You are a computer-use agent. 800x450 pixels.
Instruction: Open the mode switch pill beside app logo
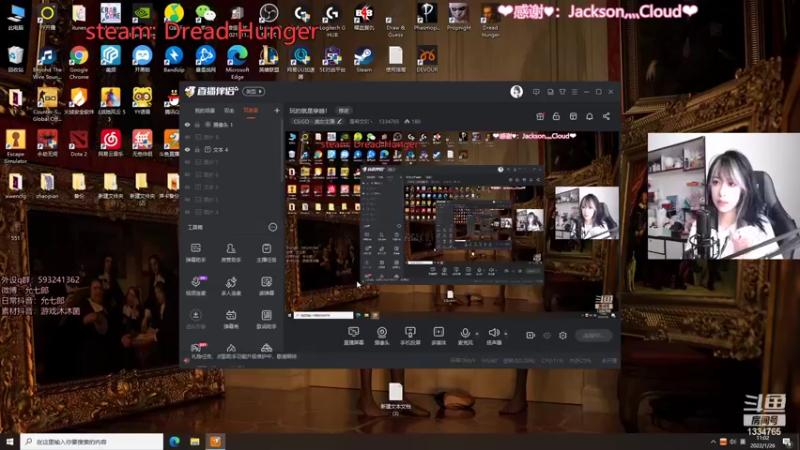[x=254, y=91]
